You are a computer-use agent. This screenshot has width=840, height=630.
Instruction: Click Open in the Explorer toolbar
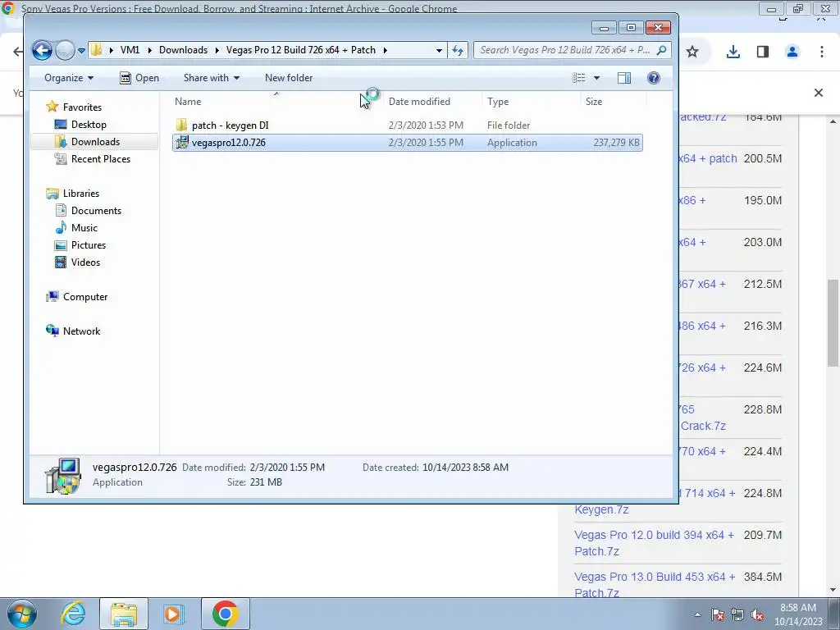(x=139, y=78)
